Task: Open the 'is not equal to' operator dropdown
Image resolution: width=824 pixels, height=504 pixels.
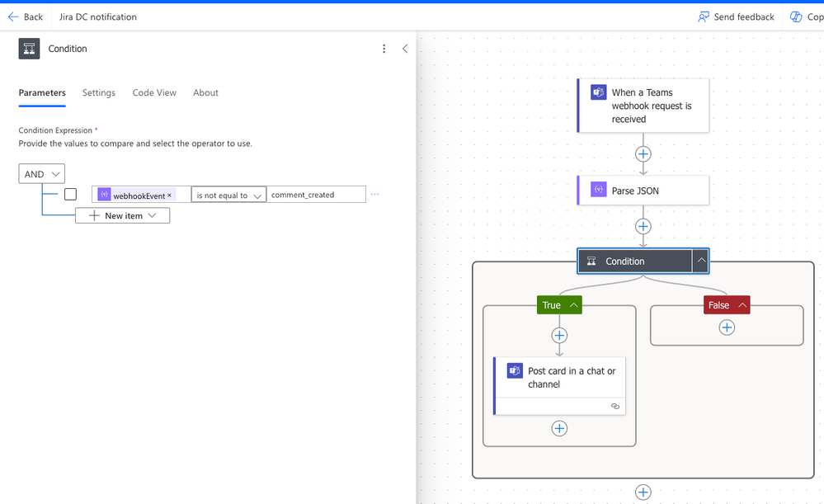Action: (x=228, y=195)
